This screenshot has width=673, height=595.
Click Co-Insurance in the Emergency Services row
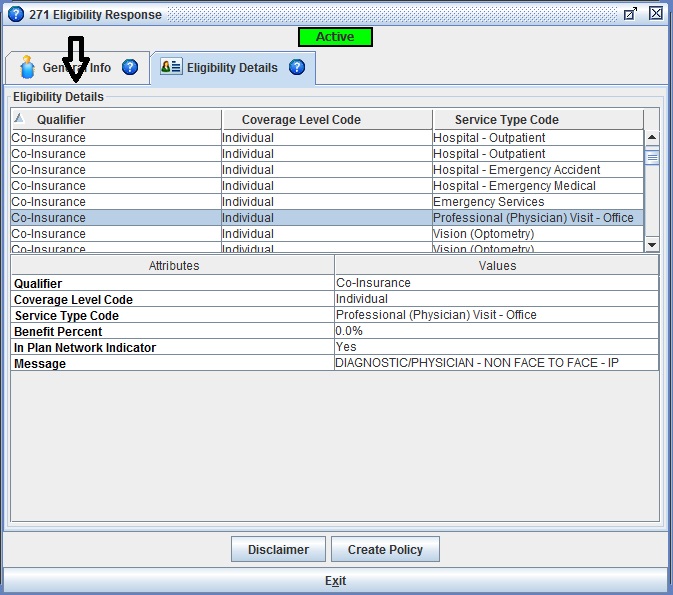pyautogui.click(x=49, y=202)
